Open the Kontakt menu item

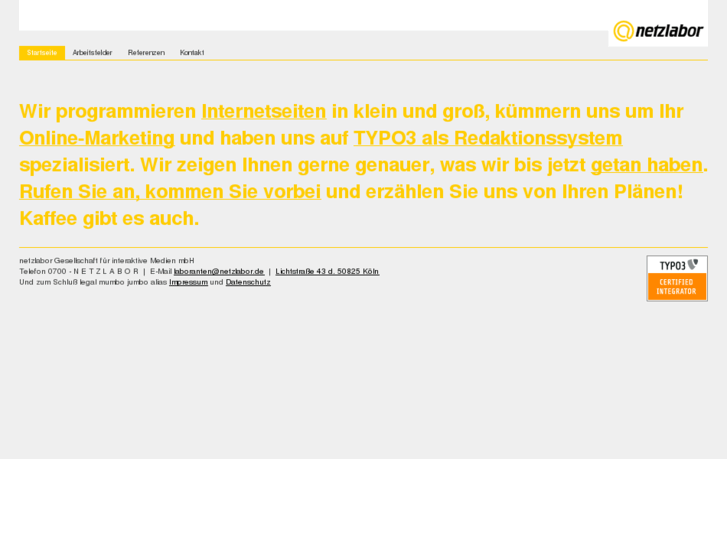[x=192, y=53]
